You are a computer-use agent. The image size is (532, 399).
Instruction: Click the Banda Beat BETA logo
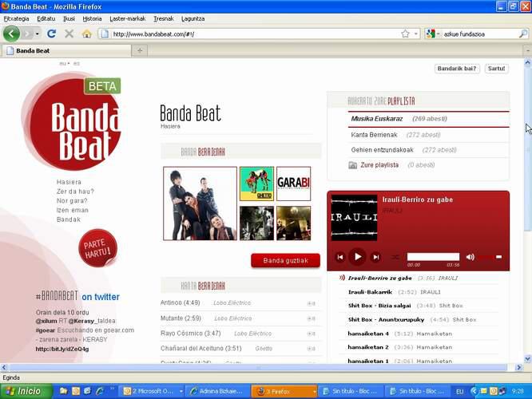[x=71, y=122]
